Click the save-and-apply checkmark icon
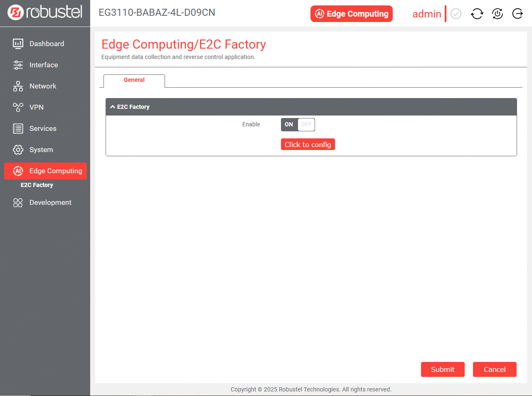The height and width of the screenshot is (396, 532). pos(456,14)
